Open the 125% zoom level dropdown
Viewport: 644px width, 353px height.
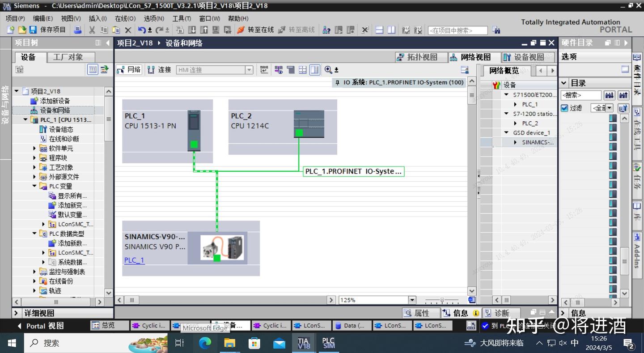(412, 300)
